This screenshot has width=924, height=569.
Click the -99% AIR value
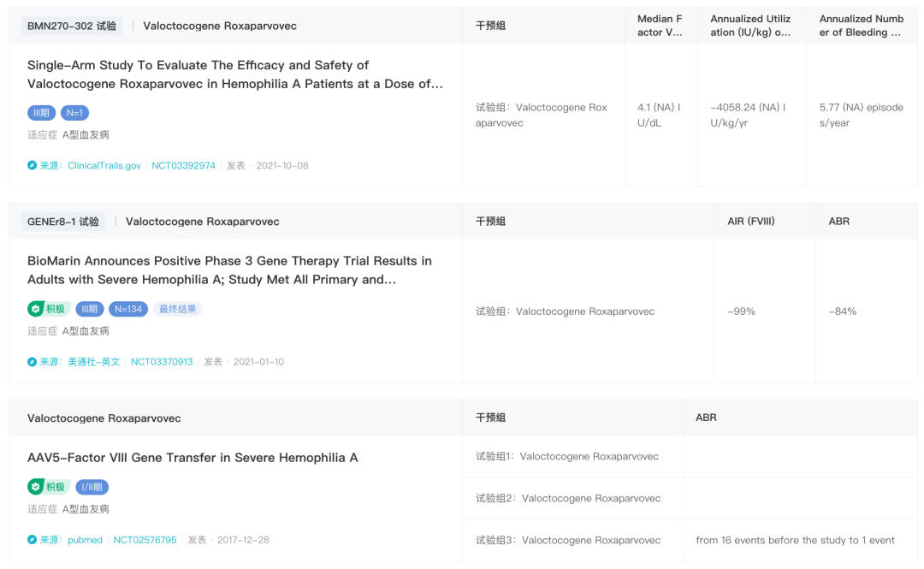(x=741, y=311)
